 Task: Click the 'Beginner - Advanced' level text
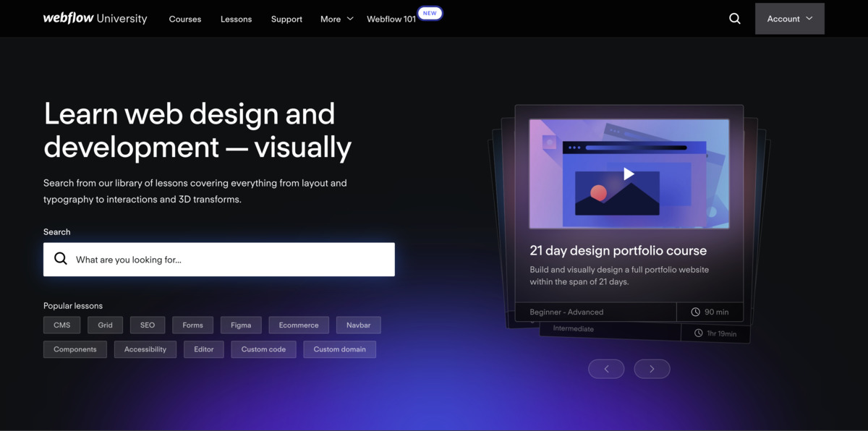pos(566,312)
